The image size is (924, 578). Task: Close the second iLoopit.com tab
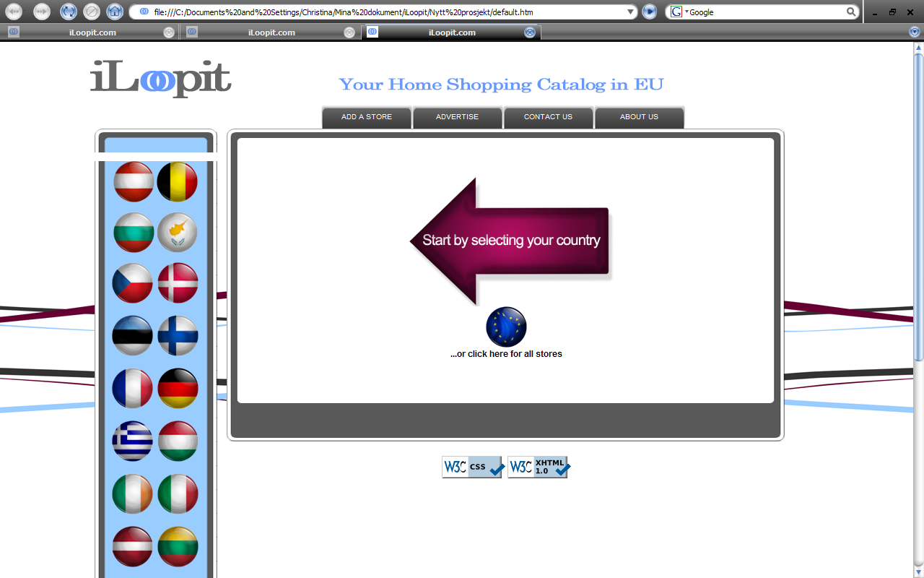coord(349,33)
